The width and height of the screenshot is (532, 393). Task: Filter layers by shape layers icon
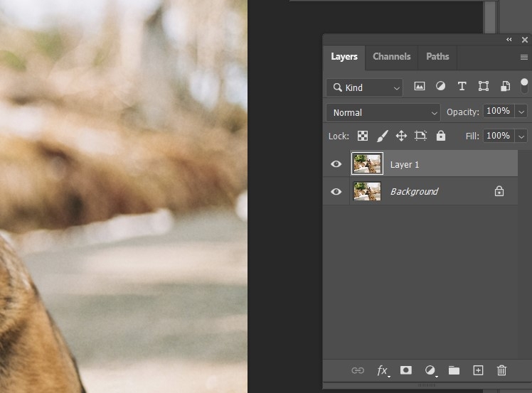(484, 86)
